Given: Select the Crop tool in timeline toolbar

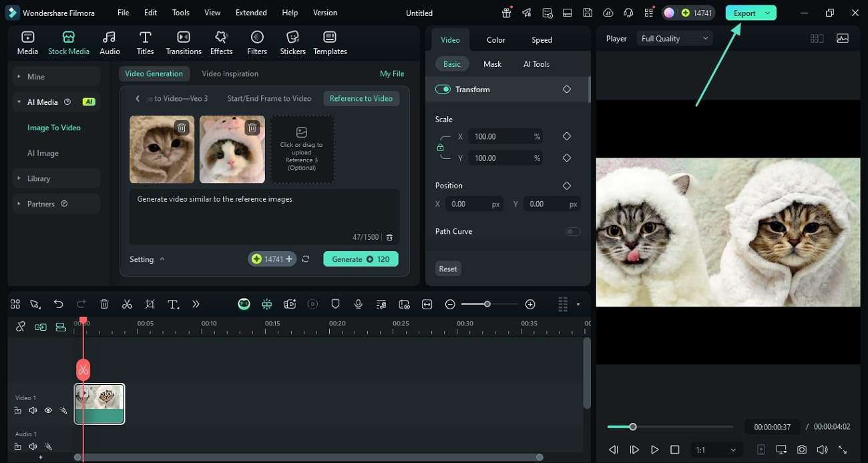Looking at the screenshot, I should [150, 304].
